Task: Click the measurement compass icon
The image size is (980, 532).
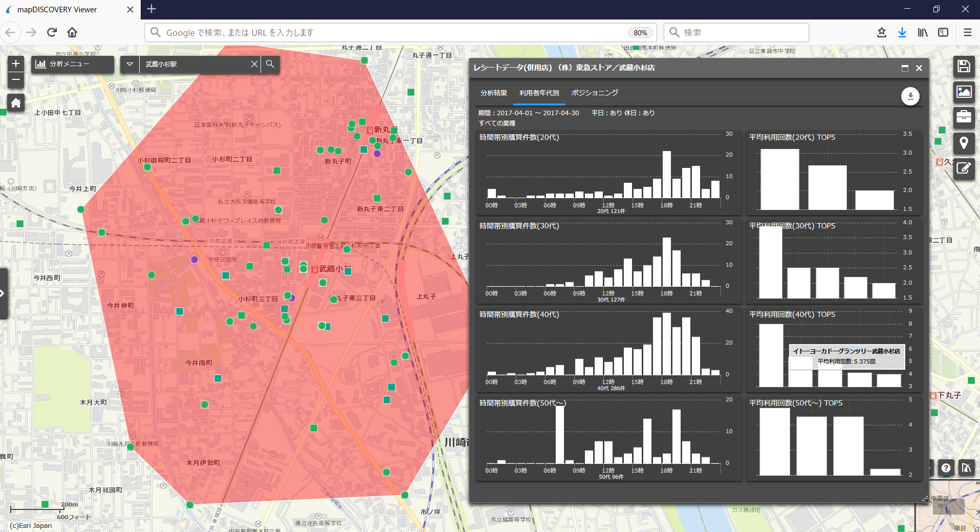Action: (966, 467)
